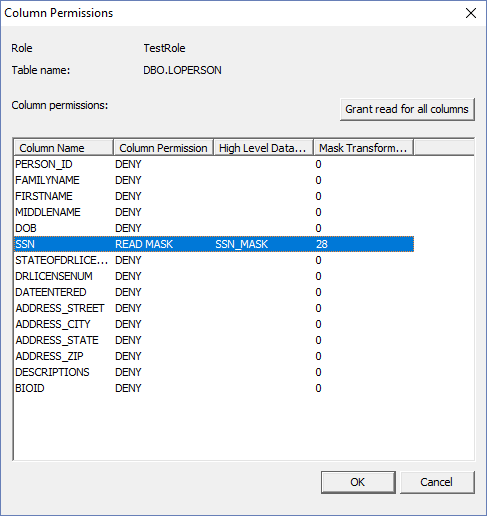Click the Mask Transform column header
The image size is (487, 516).
tap(363, 148)
